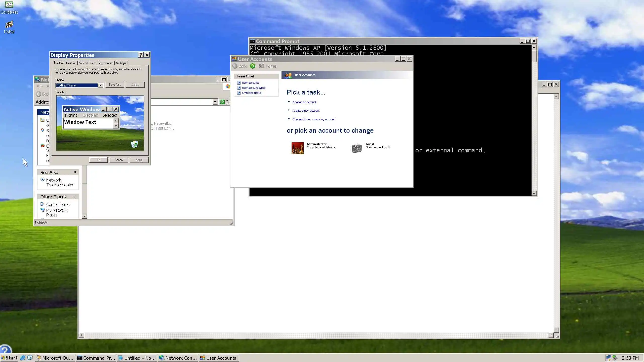Click the Display Properties help question mark

pyautogui.click(x=141, y=55)
